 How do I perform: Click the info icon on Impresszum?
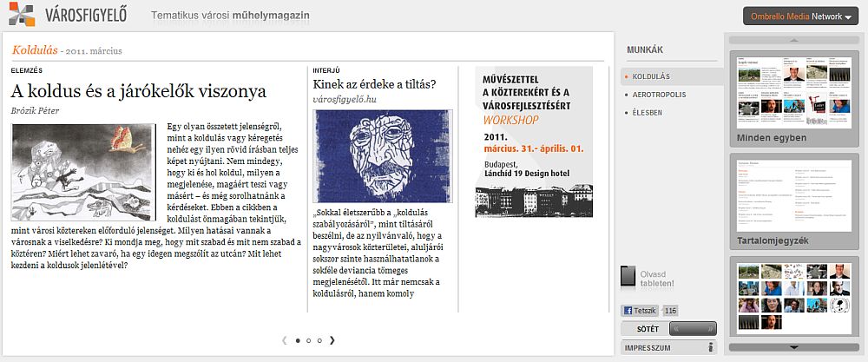(x=711, y=348)
